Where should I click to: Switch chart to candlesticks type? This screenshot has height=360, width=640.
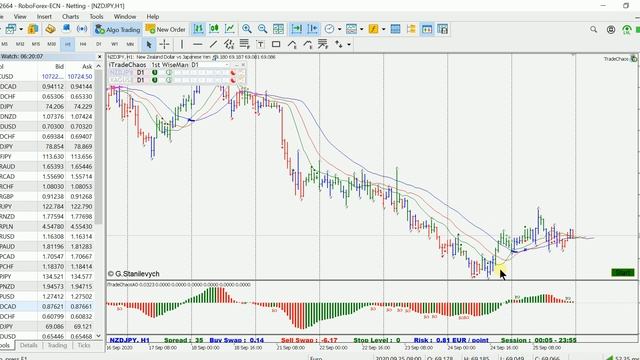coord(214,29)
